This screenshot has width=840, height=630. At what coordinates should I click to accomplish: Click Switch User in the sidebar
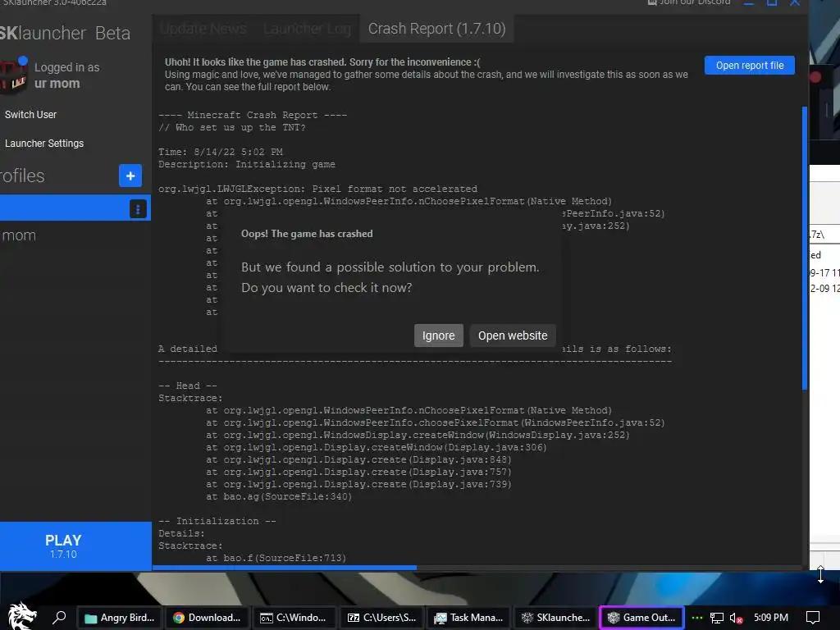[x=30, y=115]
